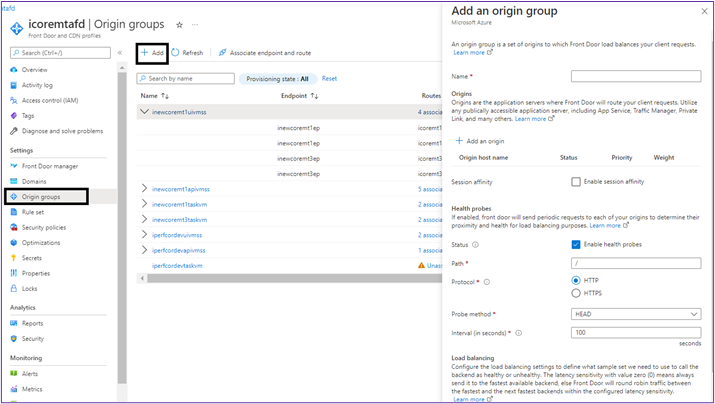Click the Add an origin plus icon
This screenshot has height=404, width=715.
click(x=460, y=141)
